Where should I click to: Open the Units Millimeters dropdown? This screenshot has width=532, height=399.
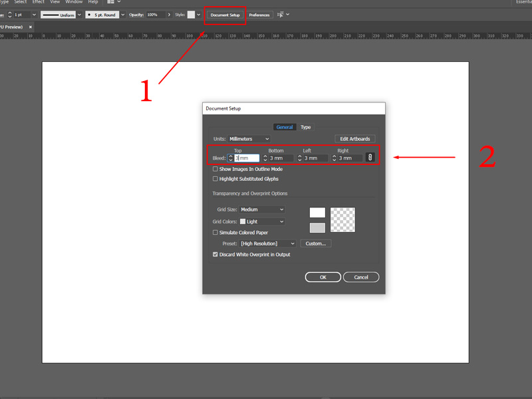pos(249,139)
